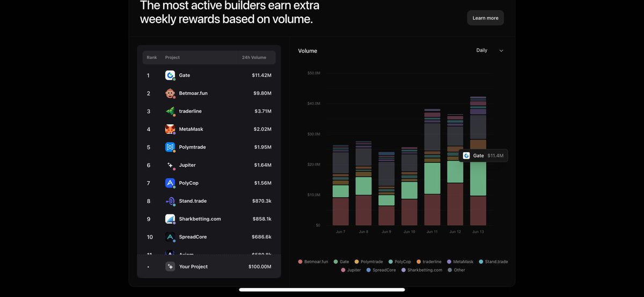644x297 pixels.
Task: Click the Stand.trade spiral icon
Action: tap(170, 201)
